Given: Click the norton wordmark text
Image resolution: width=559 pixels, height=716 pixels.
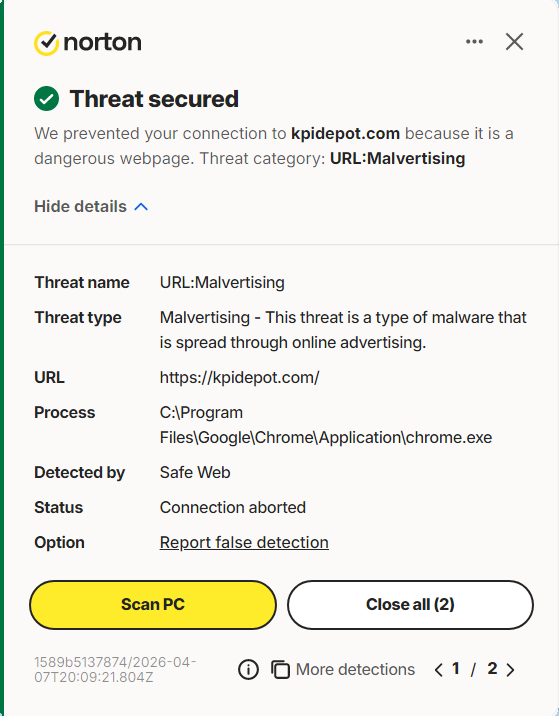Looking at the screenshot, I should click(x=103, y=42).
